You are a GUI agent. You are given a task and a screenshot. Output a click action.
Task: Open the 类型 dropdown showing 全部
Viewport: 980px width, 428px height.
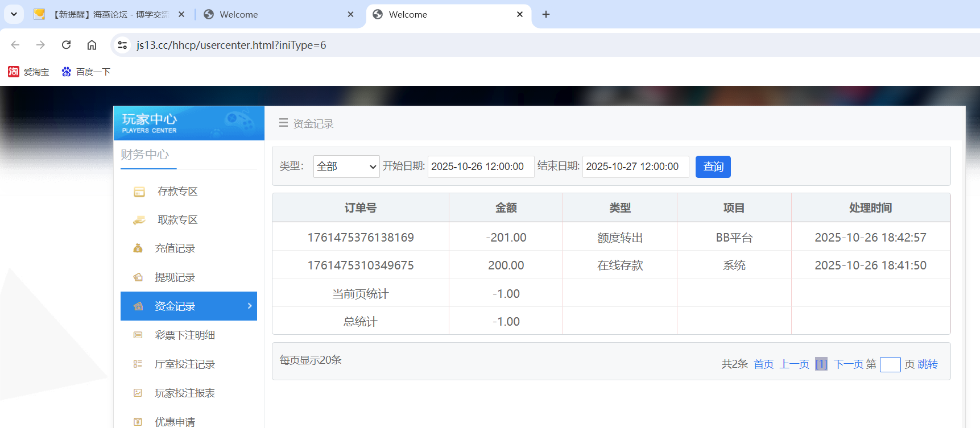point(346,167)
